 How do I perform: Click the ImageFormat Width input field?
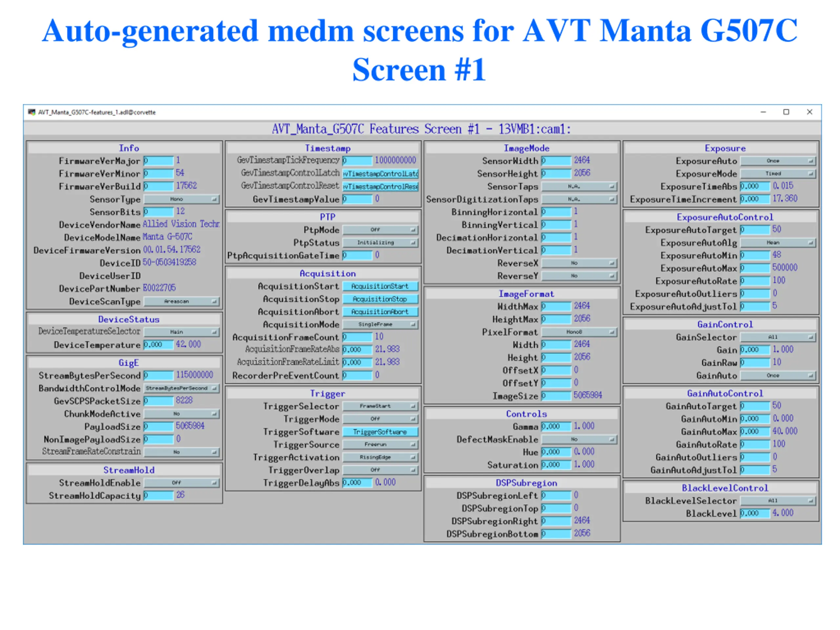556,345
